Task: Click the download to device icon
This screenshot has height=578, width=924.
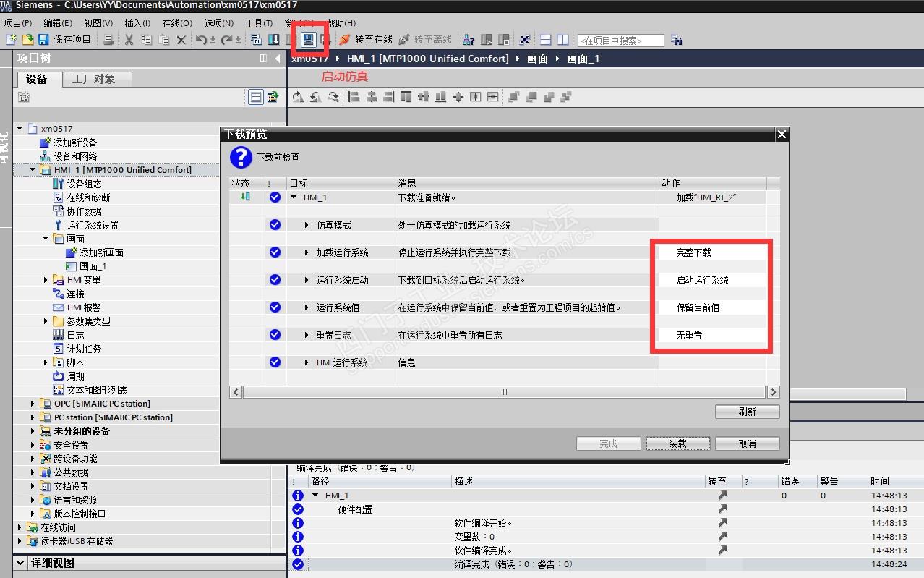Action: (274, 40)
